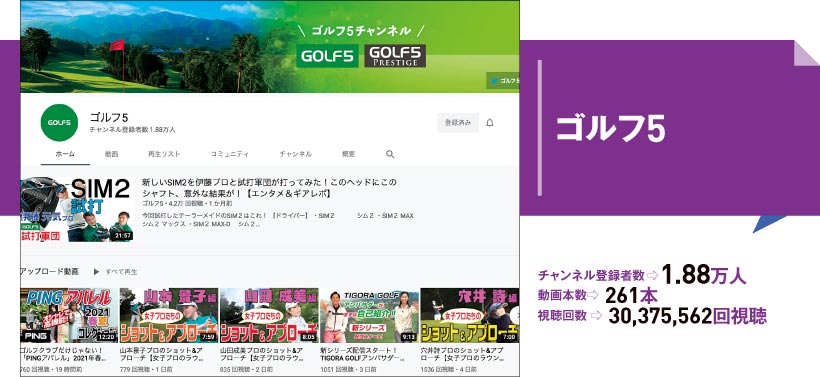The width and height of the screenshot is (820, 377).
Task: Click the title 新シリーズ配信スタート！TIGORA GOLF
Action: click(362, 355)
